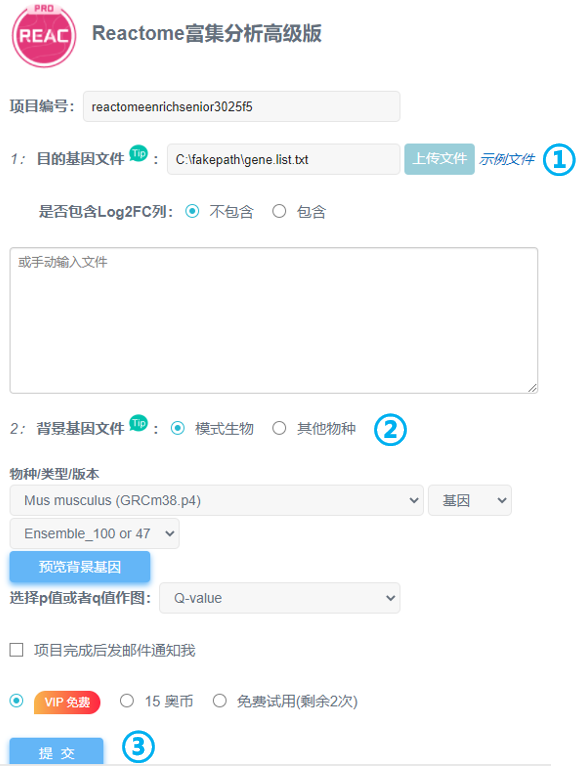Click the Tip icon beside 背景基因文件
585x766 pixels.
click(x=138, y=423)
